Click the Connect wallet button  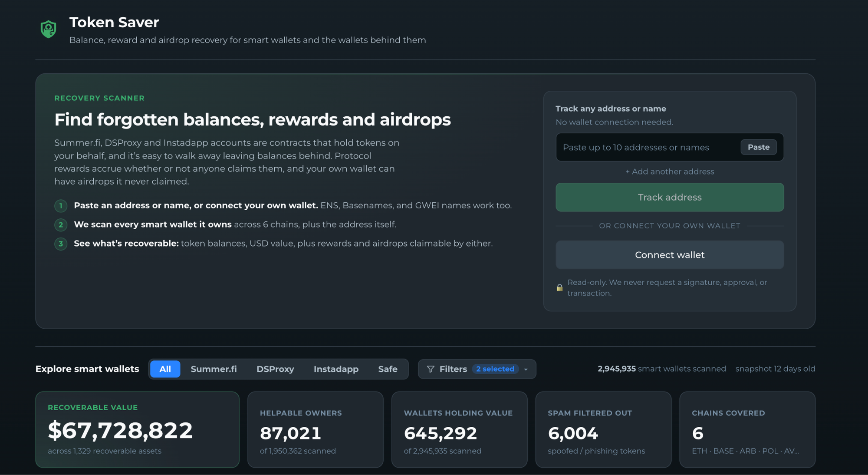click(670, 255)
